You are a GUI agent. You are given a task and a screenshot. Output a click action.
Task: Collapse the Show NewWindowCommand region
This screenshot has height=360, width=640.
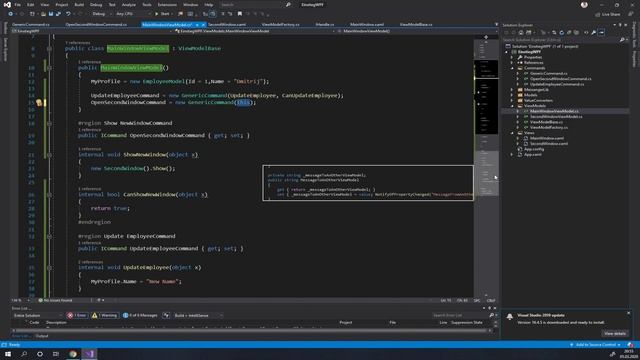click(49, 123)
